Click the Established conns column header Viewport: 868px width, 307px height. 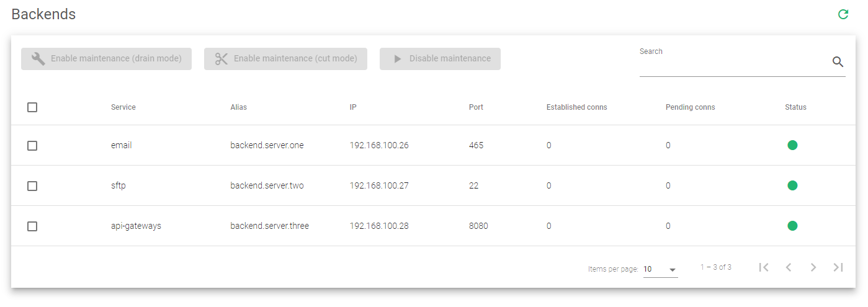coord(577,107)
